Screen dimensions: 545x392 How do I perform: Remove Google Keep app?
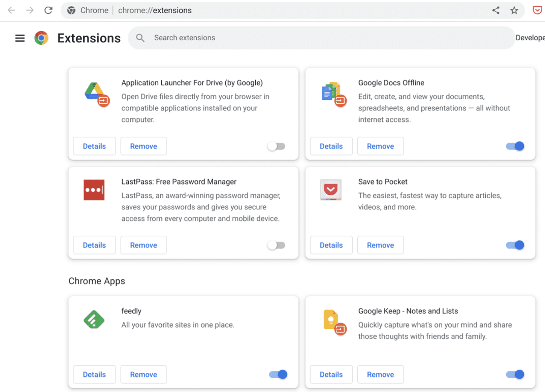pyautogui.click(x=380, y=374)
